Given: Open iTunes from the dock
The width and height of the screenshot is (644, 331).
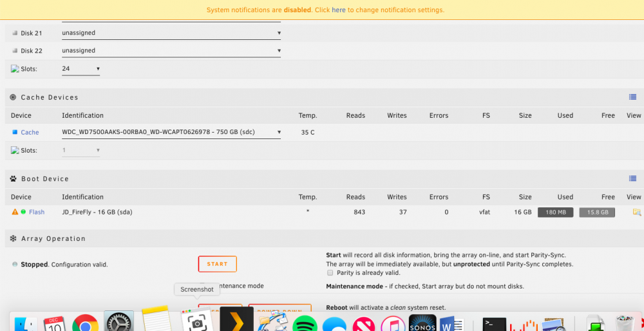Looking at the screenshot, I should point(393,324).
